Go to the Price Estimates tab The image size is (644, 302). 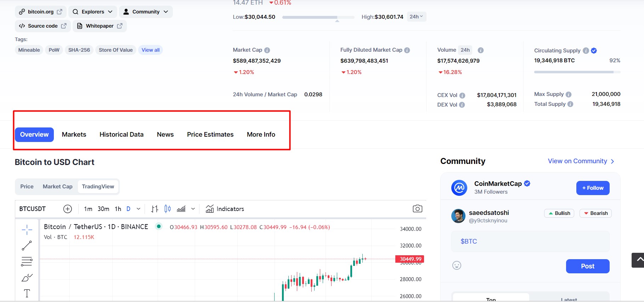click(x=210, y=135)
